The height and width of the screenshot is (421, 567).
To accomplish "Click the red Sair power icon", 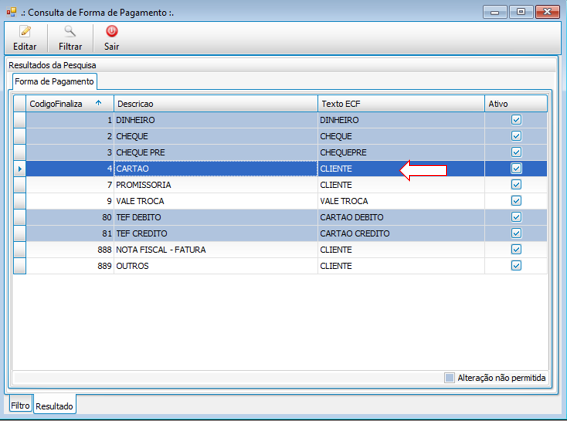I will tap(112, 31).
